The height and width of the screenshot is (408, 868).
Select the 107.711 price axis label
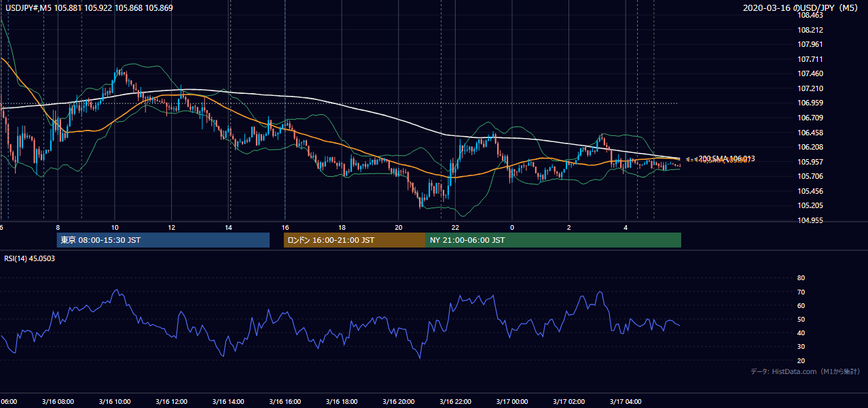point(811,59)
